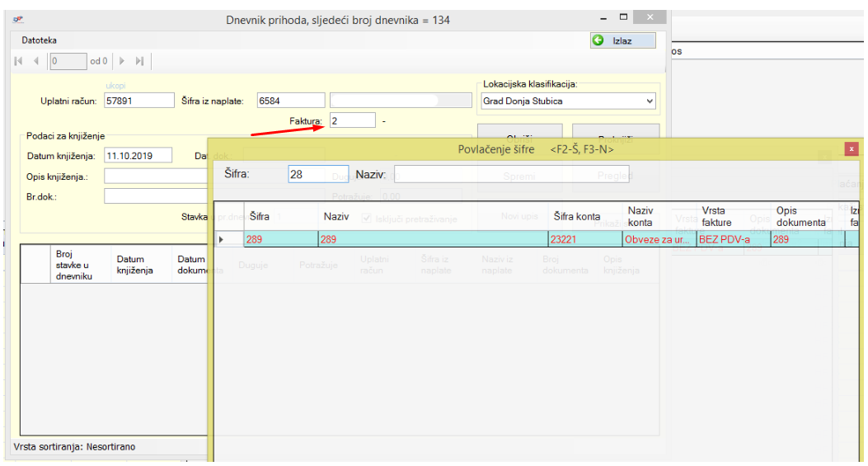Close the Povlačenje šifre popup

[852, 149]
